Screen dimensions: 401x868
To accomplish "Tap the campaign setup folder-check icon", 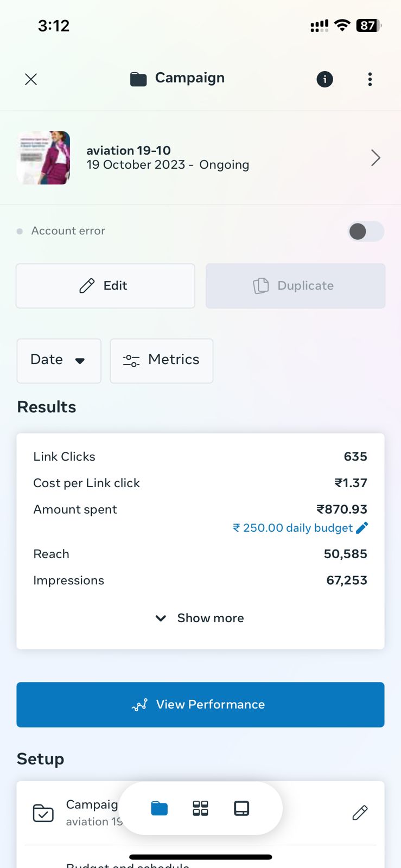I will coord(43,813).
